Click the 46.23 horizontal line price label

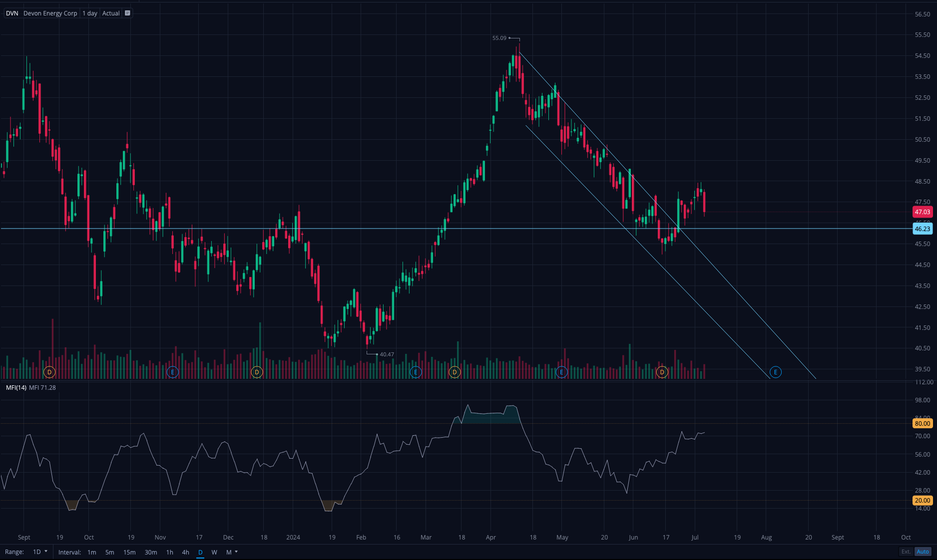(922, 229)
